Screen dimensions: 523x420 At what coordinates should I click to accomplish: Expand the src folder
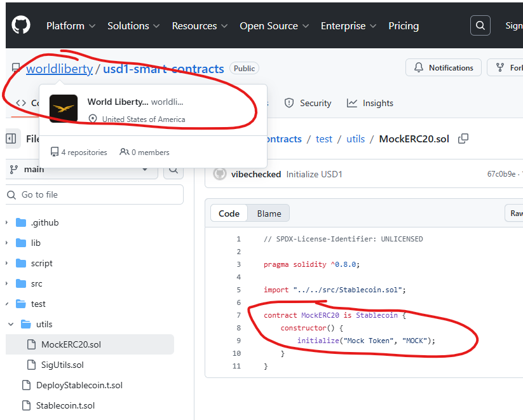(x=7, y=283)
